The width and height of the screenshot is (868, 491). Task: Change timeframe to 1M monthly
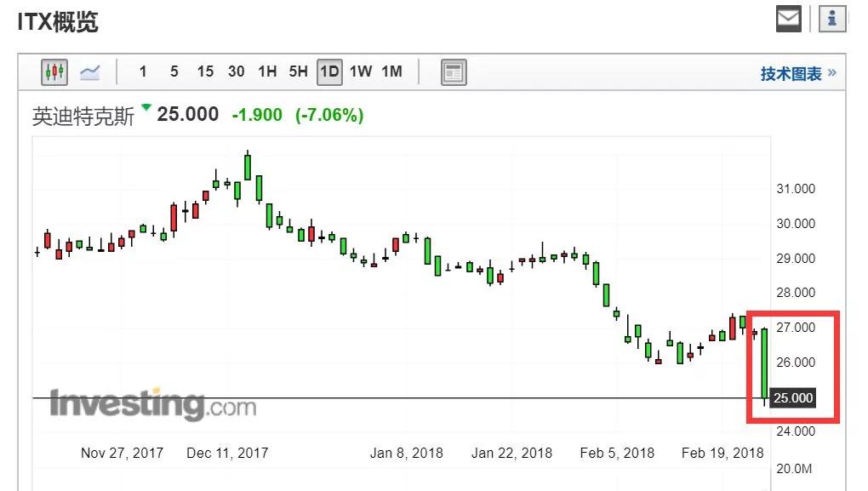coord(391,72)
